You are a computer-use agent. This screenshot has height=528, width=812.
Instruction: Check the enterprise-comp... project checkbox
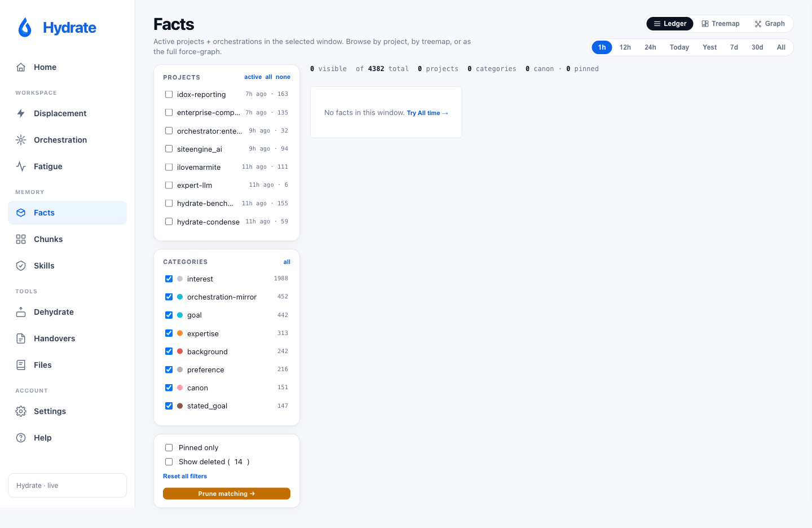tap(169, 112)
